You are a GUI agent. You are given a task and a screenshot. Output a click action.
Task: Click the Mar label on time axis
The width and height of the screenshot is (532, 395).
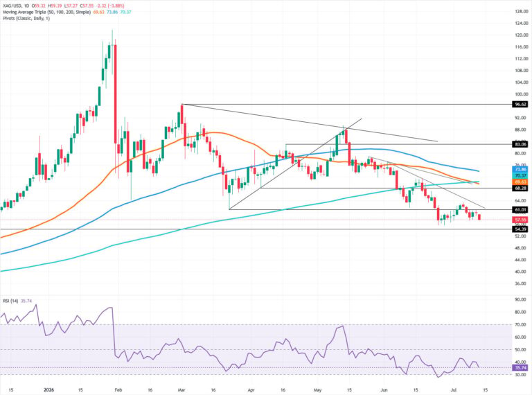[x=181, y=390]
